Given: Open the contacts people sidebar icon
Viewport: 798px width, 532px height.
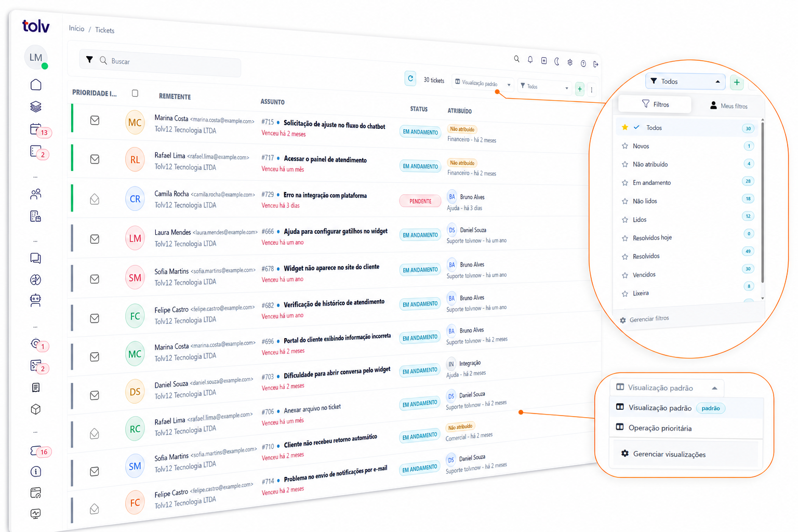Looking at the screenshot, I should coord(36,194).
